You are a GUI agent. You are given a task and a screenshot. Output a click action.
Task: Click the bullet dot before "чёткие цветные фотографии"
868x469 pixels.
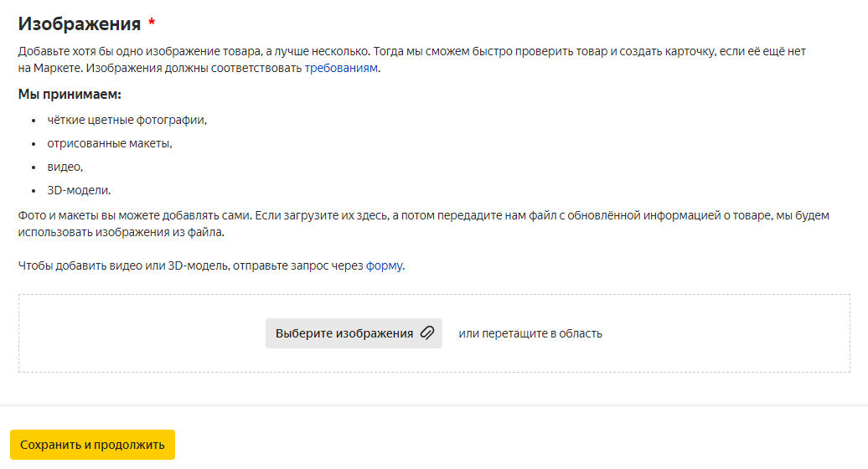(34, 121)
